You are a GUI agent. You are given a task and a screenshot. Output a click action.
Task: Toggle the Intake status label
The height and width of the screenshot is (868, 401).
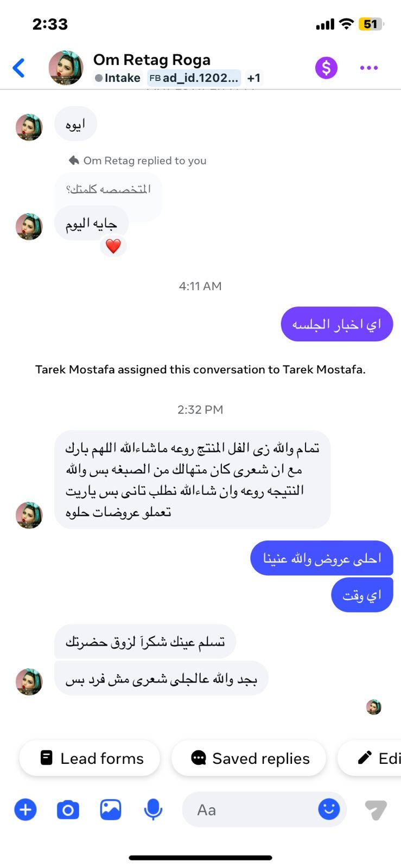point(117,78)
